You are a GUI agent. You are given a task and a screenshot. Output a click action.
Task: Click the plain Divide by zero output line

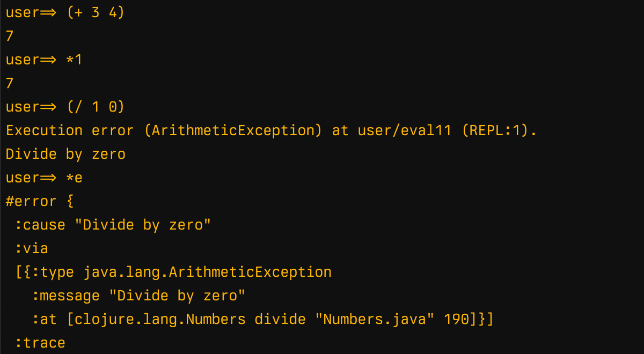pos(65,154)
